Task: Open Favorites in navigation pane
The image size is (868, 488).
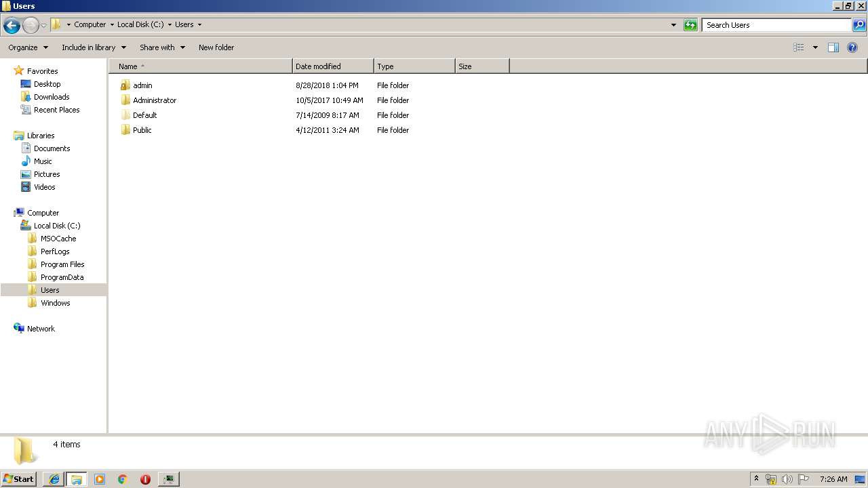Action: [x=42, y=71]
